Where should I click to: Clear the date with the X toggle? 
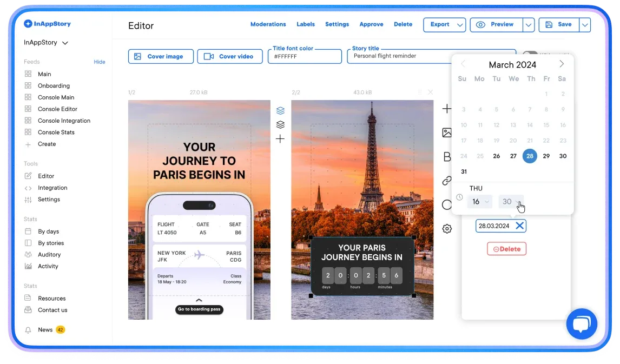pos(520,226)
